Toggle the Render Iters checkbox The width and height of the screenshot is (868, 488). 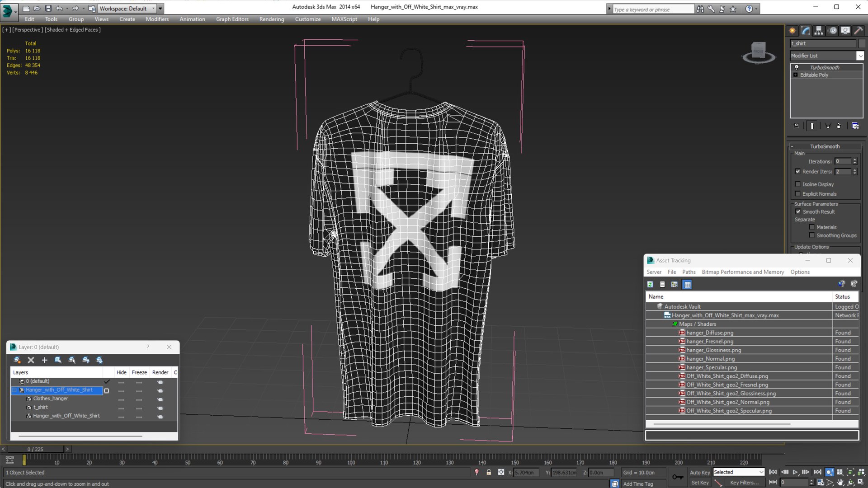[x=798, y=172]
